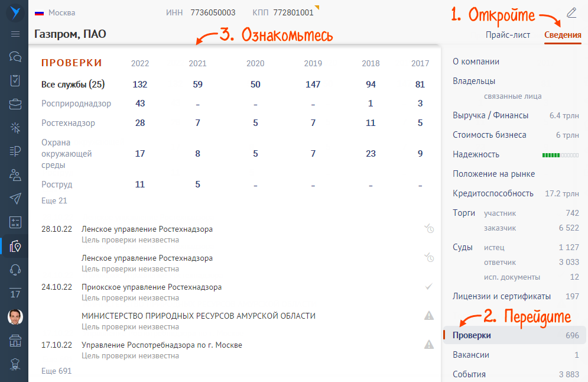
Task: Click the sparkle cursor sidebar icon
Action: [x=15, y=128]
